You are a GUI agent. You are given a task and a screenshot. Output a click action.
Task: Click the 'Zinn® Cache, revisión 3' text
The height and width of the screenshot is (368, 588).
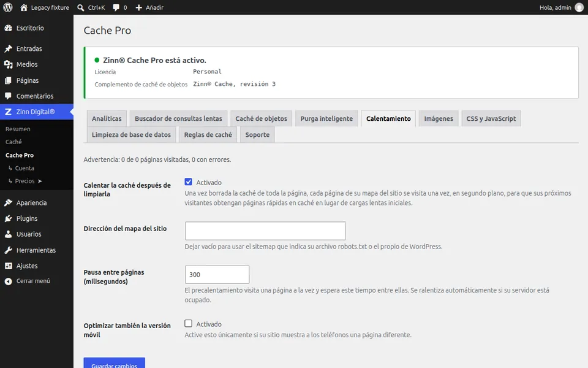pos(235,84)
